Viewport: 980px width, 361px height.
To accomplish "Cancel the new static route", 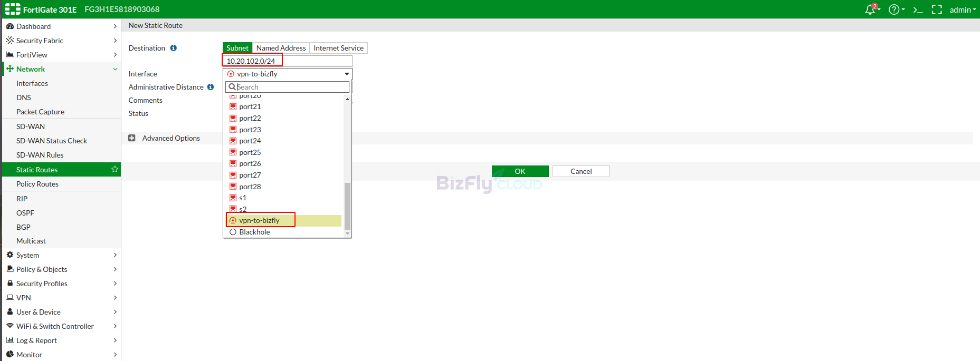I will [x=581, y=171].
